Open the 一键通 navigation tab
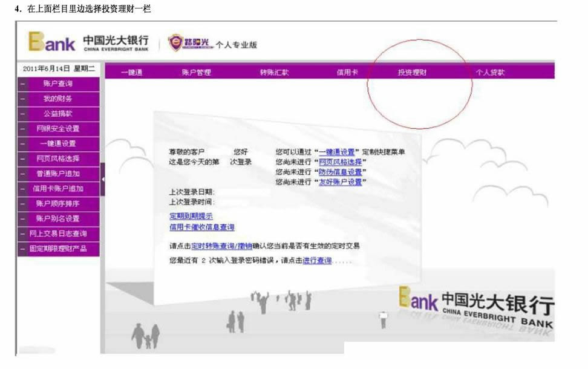 (132, 72)
